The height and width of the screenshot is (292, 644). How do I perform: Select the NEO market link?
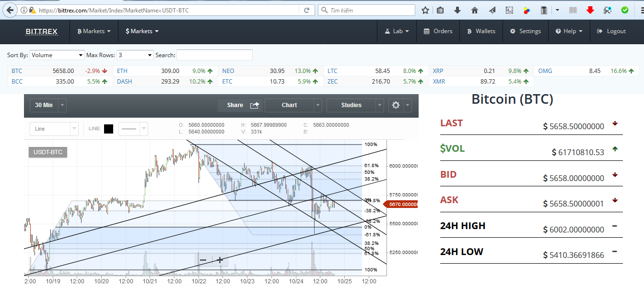click(x=228, y=71)
